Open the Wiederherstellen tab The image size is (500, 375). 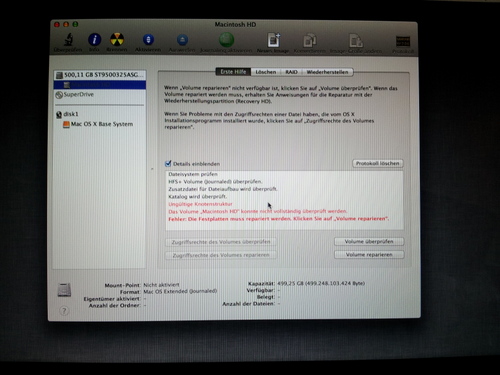click(x=327, y=72)
